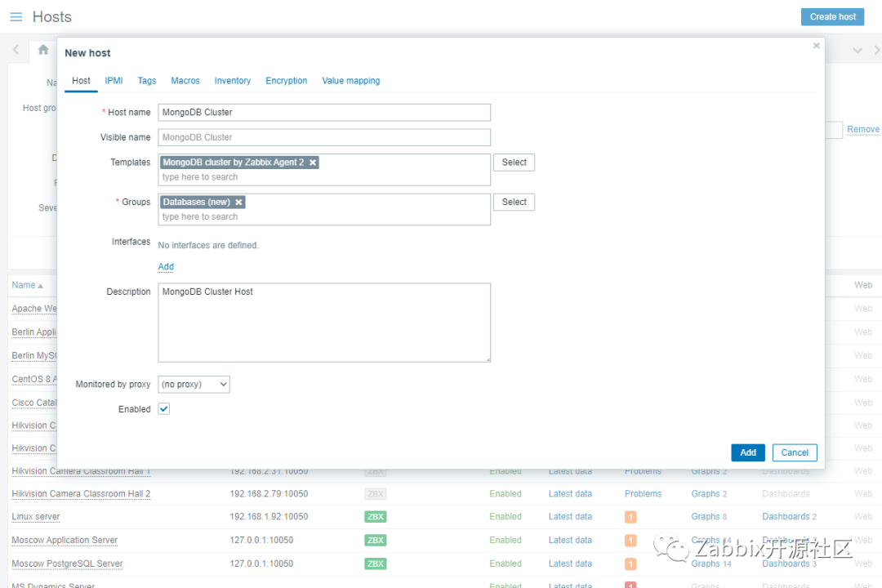Click the home breadcrumb icon
Screen dimensions: 882x588
coord(43,50)
